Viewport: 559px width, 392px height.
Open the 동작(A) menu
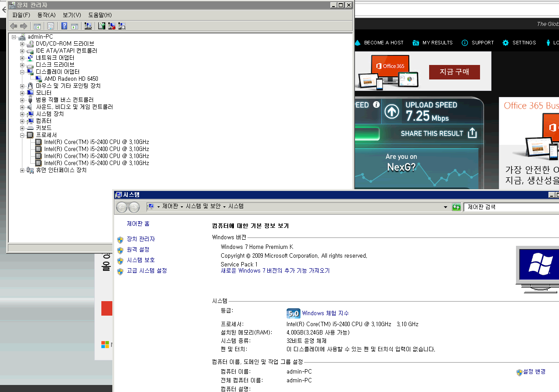(46, 15)
